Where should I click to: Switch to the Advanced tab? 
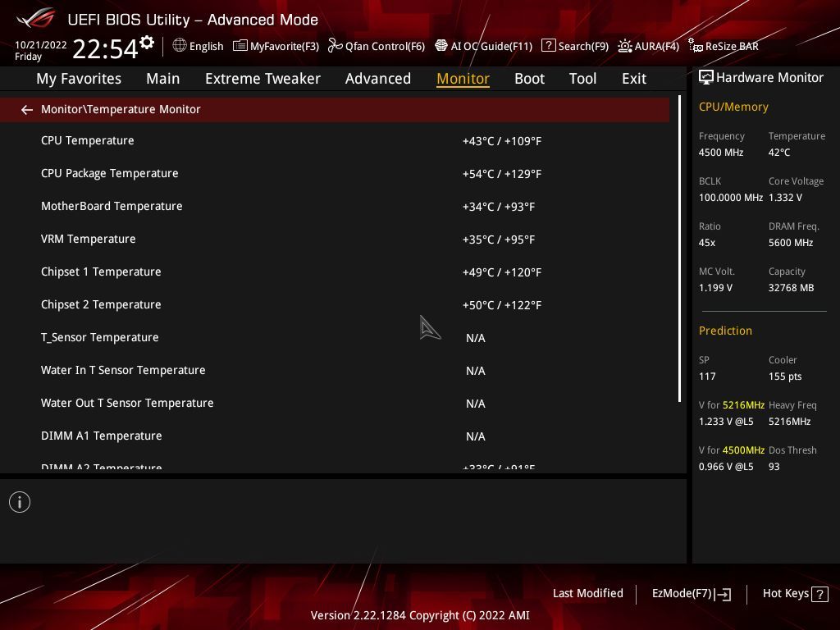pyautogui.click(x=377, y=79)
